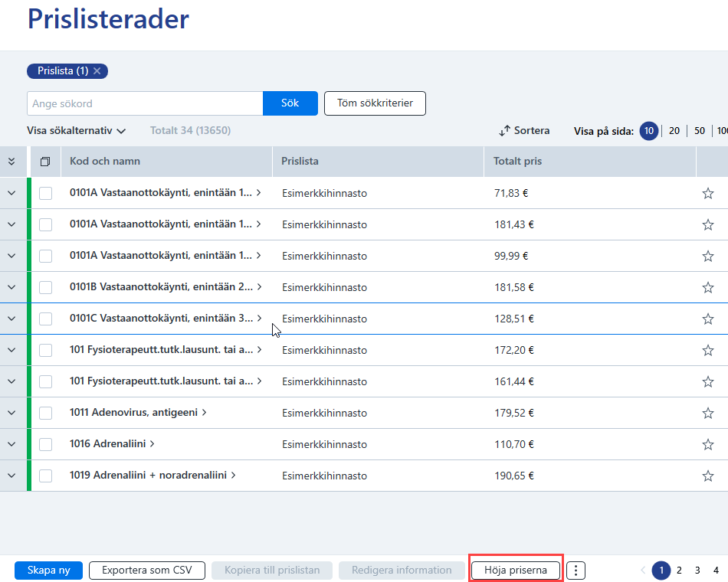Click the Sortera sort icon
The image size is (728, 582).
coord(504,131)
